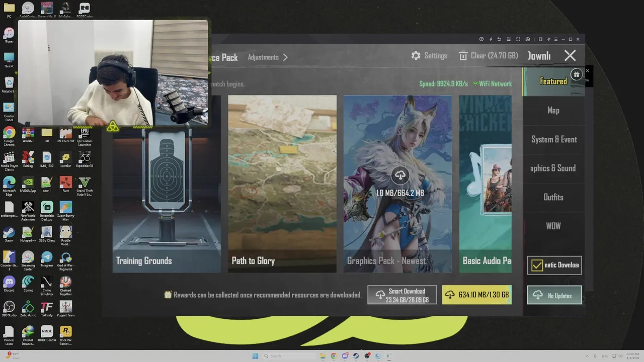Open the Recycle Bin desktop icon
Viewport: 644px width, 362px height.
pyautogui.click(x=9, y=86)
